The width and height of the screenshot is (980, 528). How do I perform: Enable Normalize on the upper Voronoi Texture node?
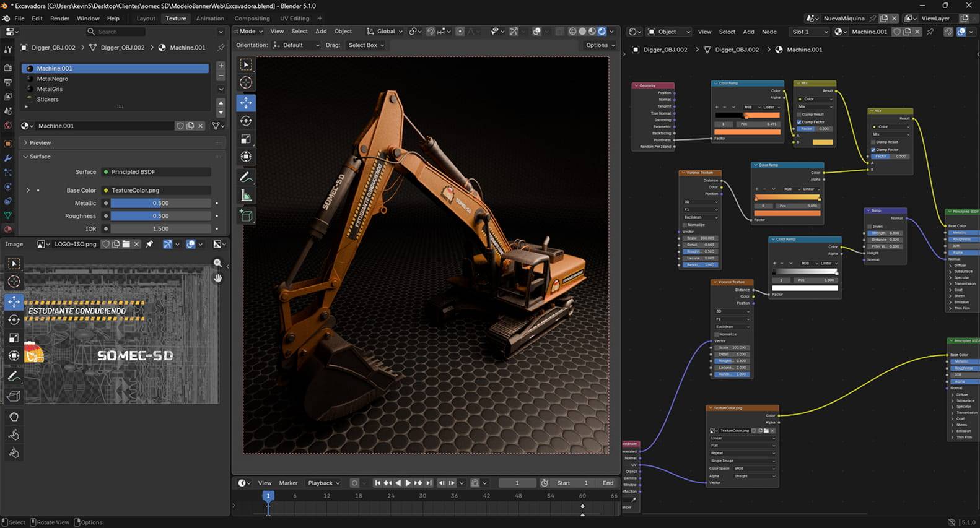point(685,225)
